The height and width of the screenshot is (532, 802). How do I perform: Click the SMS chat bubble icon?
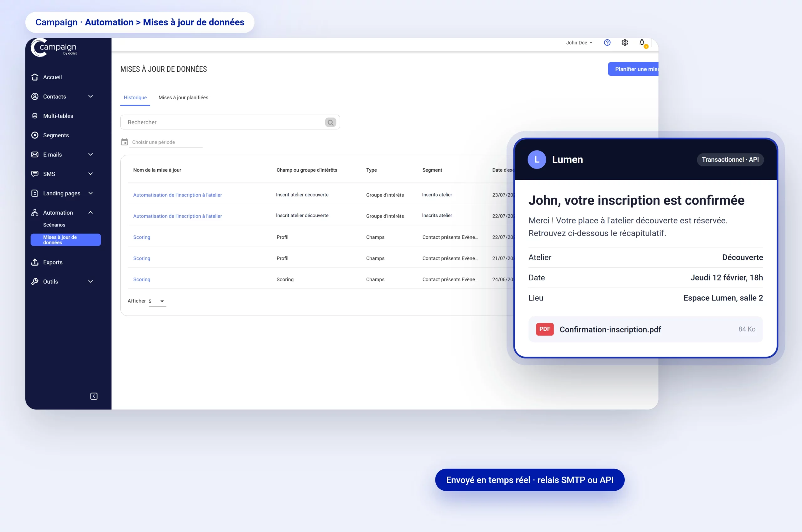pos(34,174)
